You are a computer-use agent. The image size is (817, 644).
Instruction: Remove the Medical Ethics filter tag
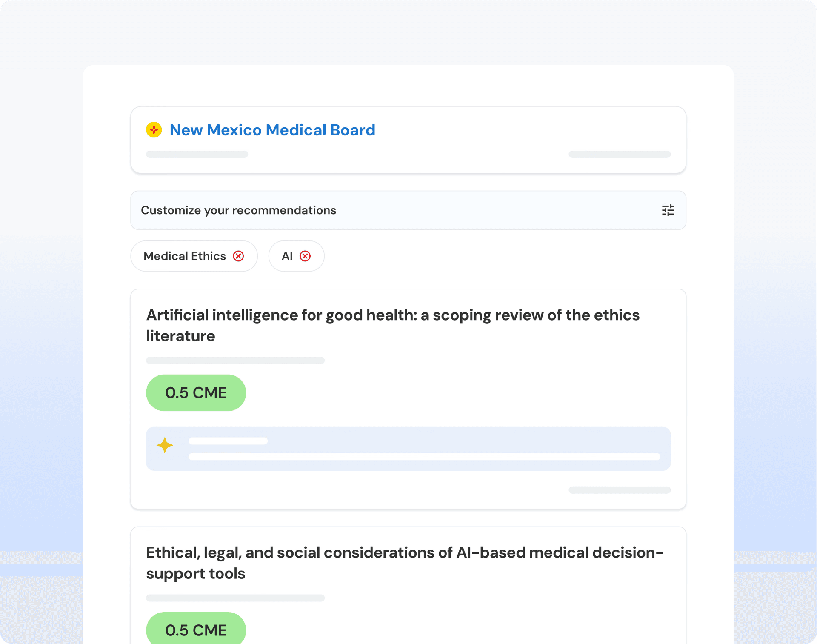pyautogui.click(x=238, y=256)
